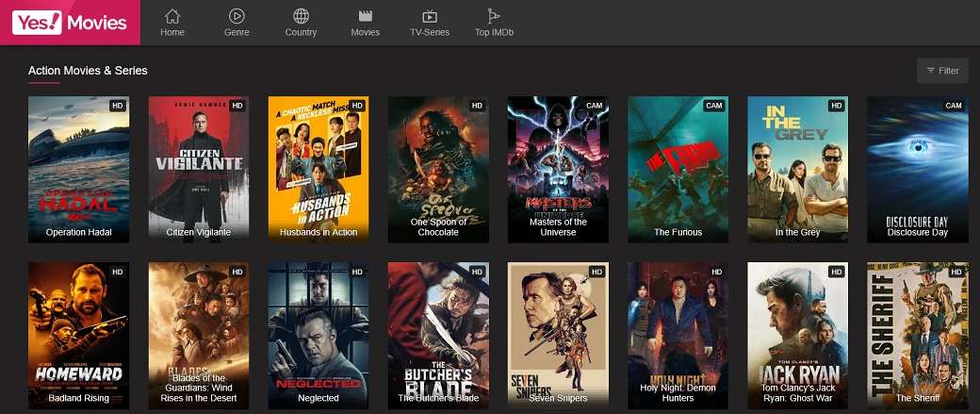980x414 pixels.
Task: Click the In the Grey title text
Action: [798, 232]
